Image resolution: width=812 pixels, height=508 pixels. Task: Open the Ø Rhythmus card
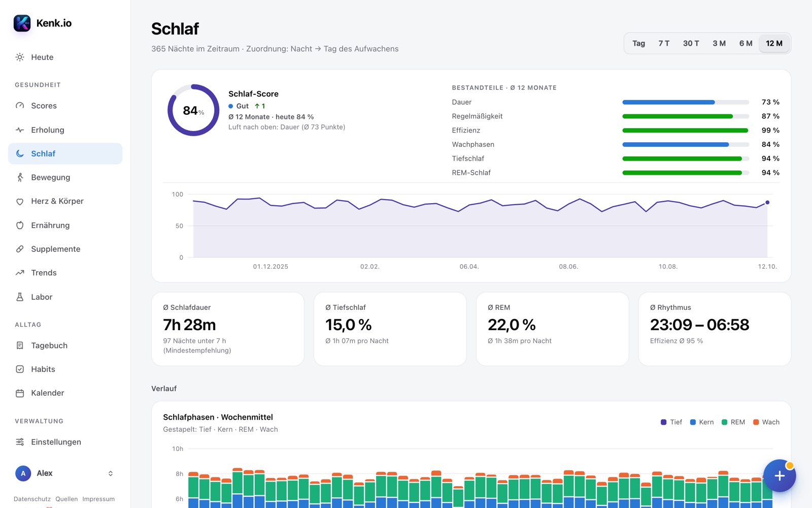click(x=715, y=329)
